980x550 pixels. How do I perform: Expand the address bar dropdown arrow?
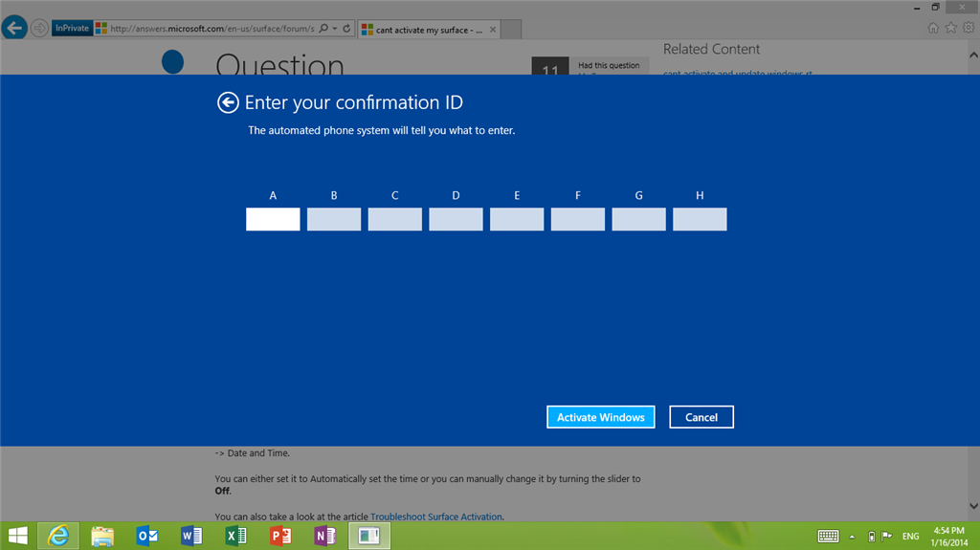point(335,28)
